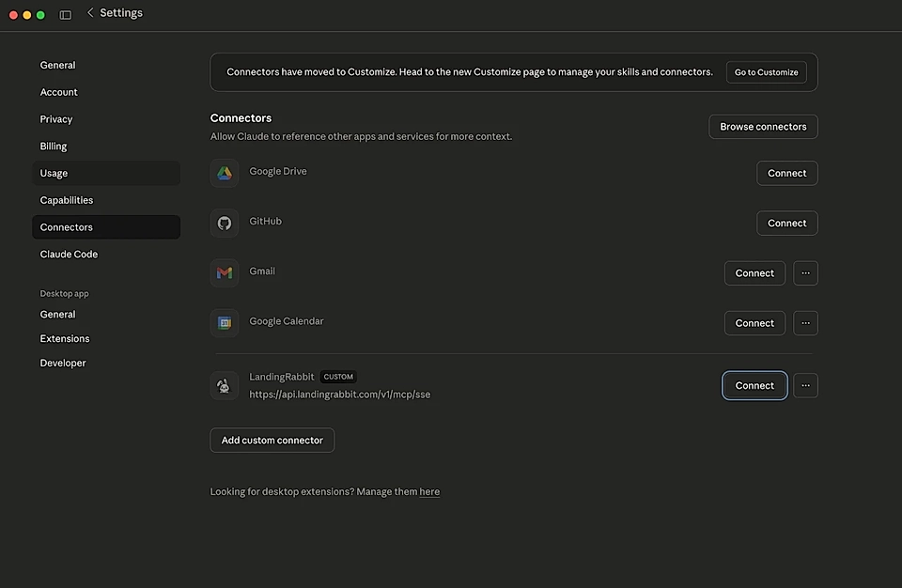Open the more options menu for Google Calendar
This screenshot has width=902, height=588.
click(x=805, y=322)
